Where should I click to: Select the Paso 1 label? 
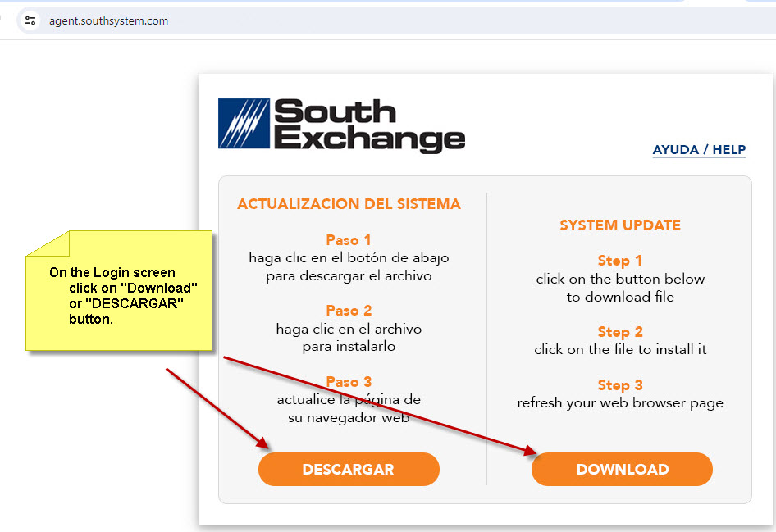(349, 240)
